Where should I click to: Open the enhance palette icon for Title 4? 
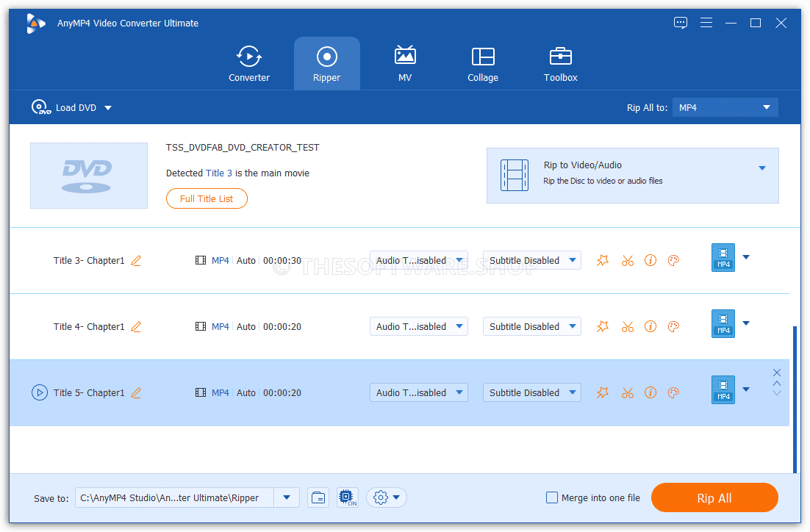(x=673, y=326)
